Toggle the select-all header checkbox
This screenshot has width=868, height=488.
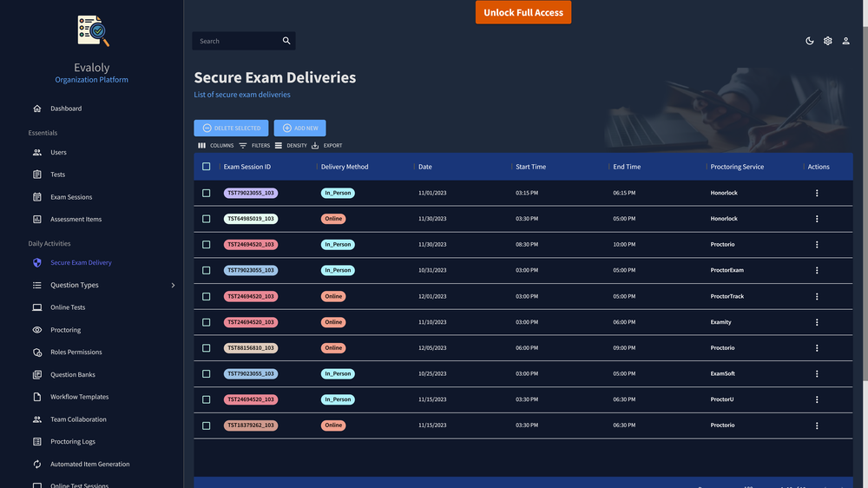pos(206,166)
